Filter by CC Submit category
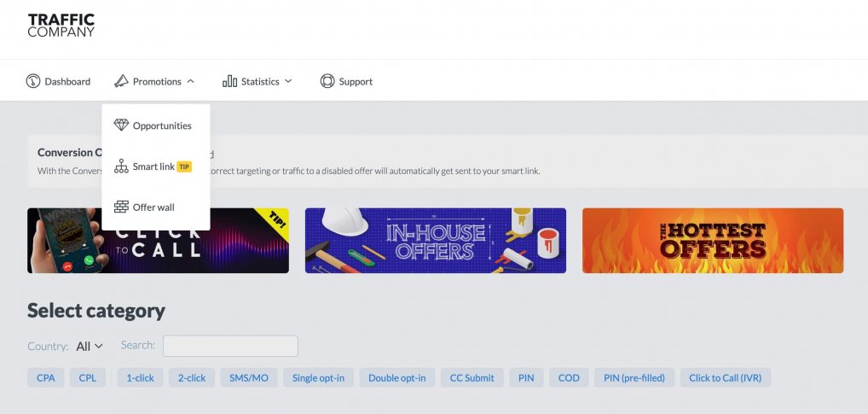This screenshot has width=868, height=414. pos(472,378)
